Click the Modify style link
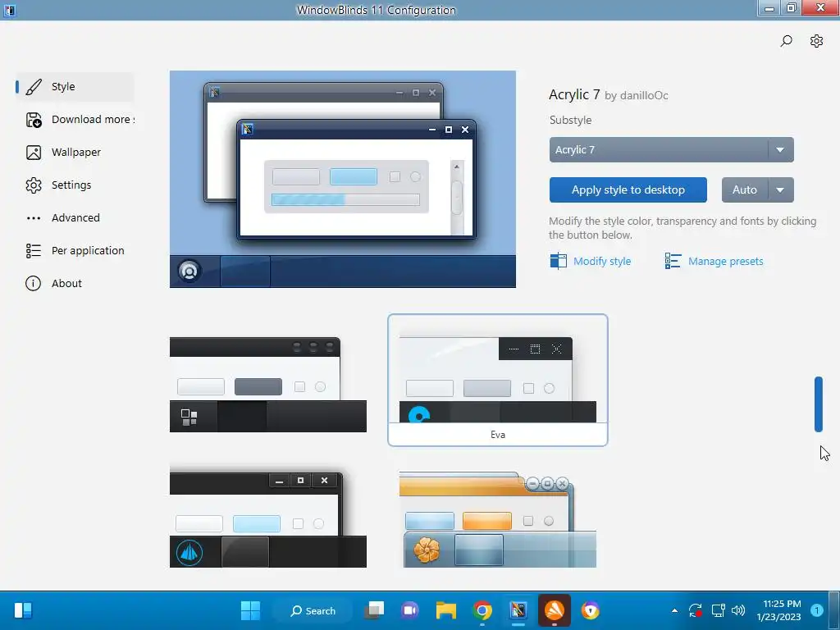Image resolution: width=840 pixels, height=630 pixels. [x=602, y=262]
